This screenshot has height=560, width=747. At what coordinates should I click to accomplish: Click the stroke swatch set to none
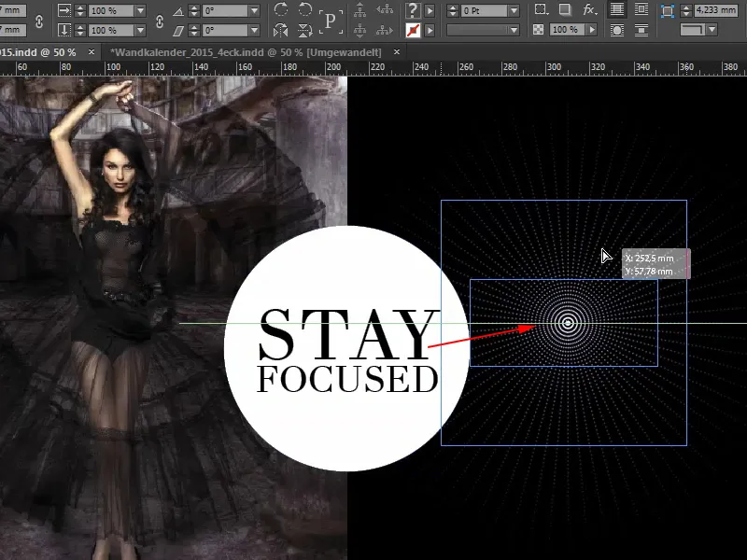(x=413, y=31)
